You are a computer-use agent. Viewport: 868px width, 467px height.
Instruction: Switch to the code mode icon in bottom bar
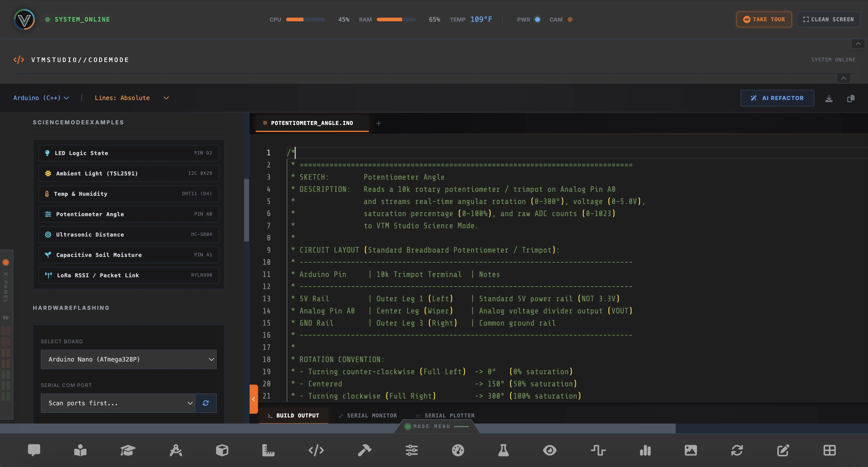[316, 450]
